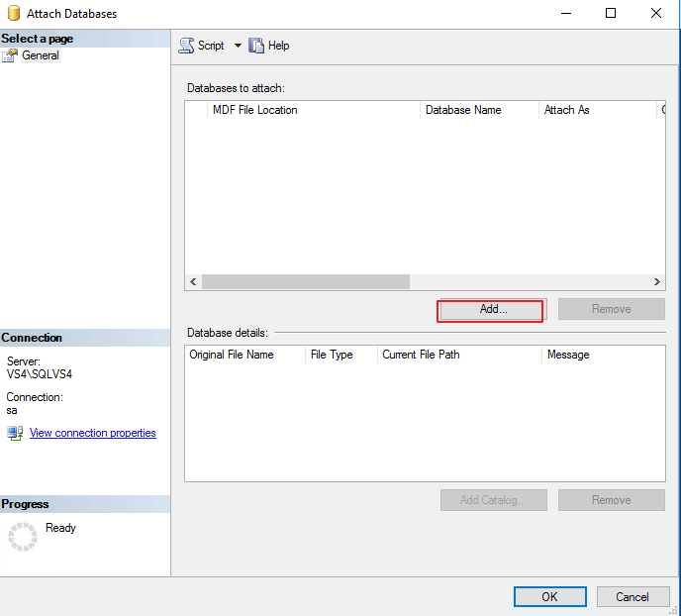Viewport: 681px width, 616px height.
Task: Click the File Type column header
Action: pos(341,355)
